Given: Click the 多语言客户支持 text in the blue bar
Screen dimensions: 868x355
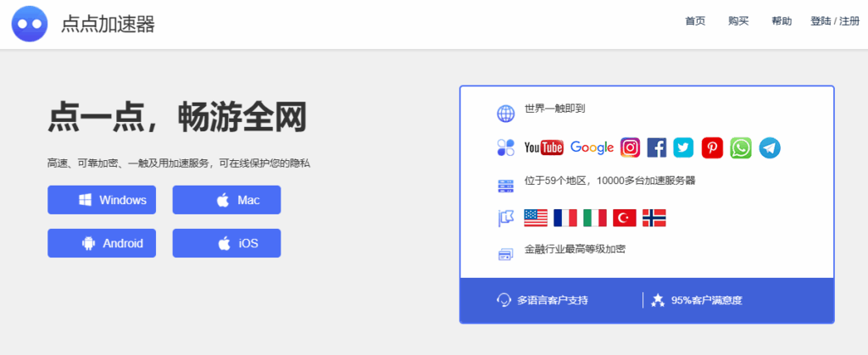Looking at the screenshot, I should click(552, 300).
